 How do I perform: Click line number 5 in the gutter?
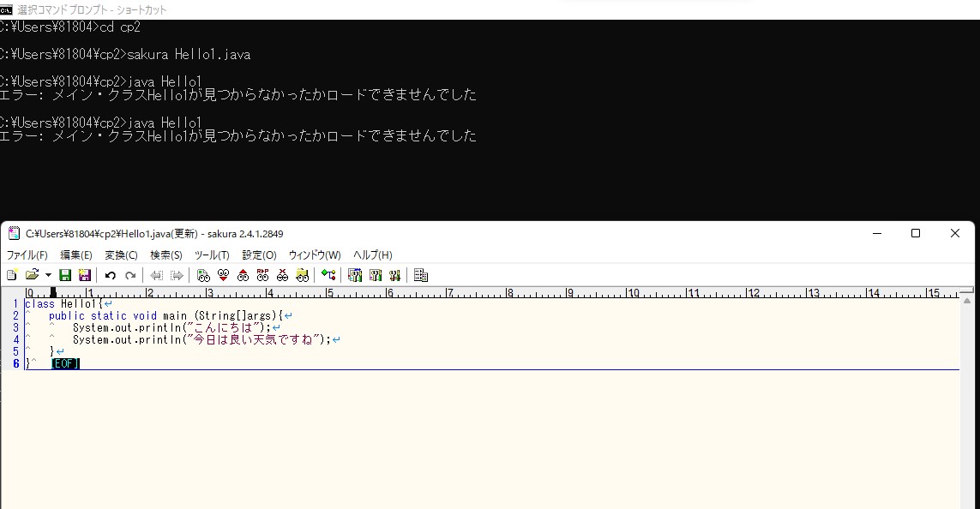[15, 351]
